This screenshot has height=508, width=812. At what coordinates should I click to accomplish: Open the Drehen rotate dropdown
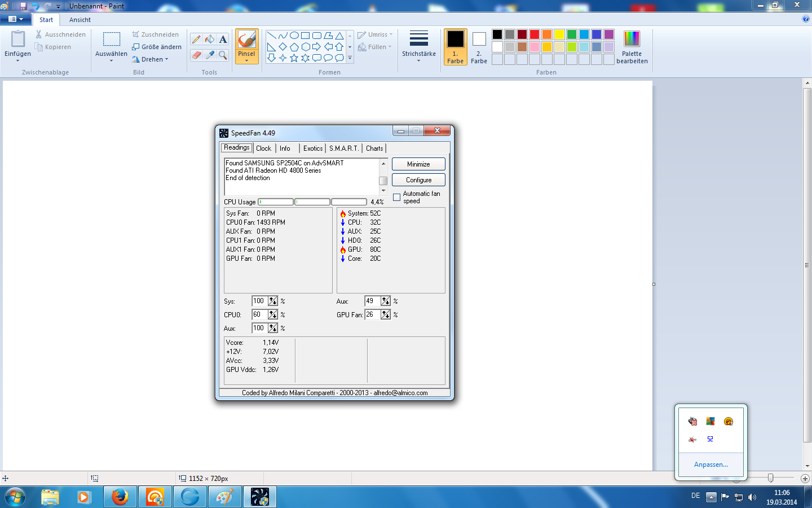coord(151,59)
